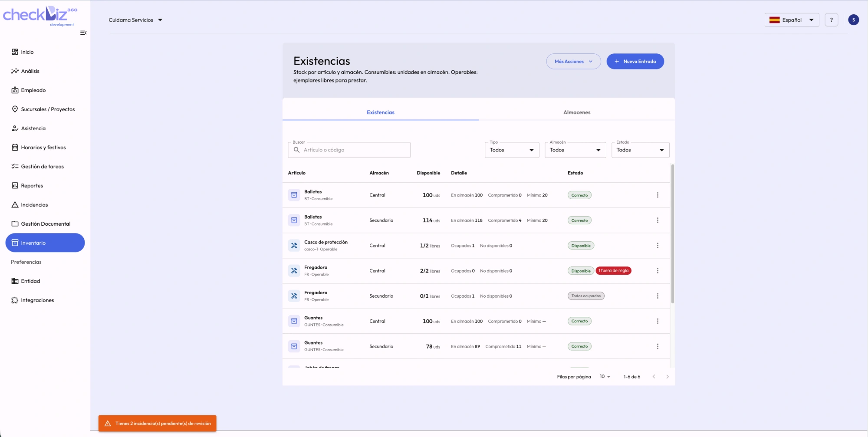Collapse the sidebar menu icon

point(83,33)
